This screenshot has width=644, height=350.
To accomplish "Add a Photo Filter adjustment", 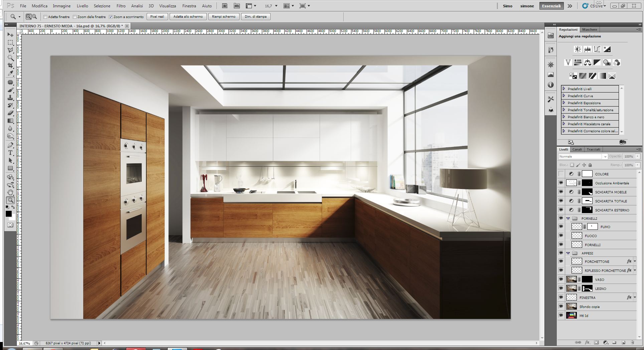I will click(607, 62).
